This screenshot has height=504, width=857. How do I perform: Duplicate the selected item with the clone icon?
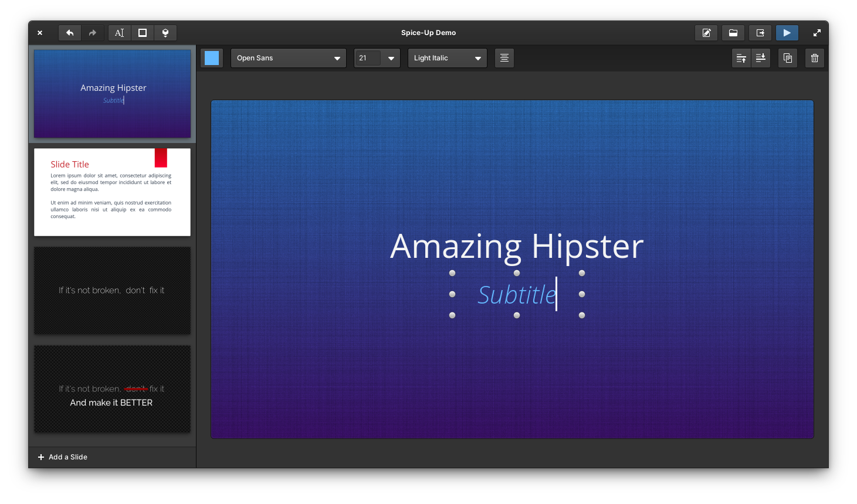(x=788, y=58)
